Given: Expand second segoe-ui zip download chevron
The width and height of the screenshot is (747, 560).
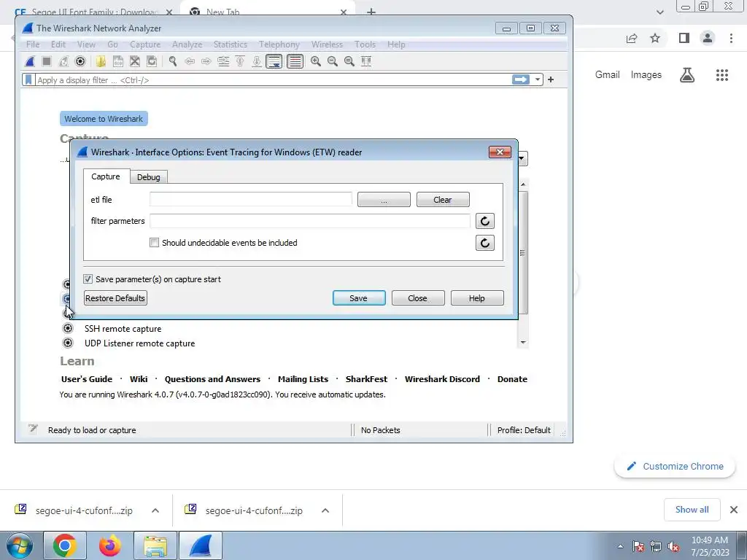Looking at the screenshot, I should pyautogui.click(x=325, y=510).
